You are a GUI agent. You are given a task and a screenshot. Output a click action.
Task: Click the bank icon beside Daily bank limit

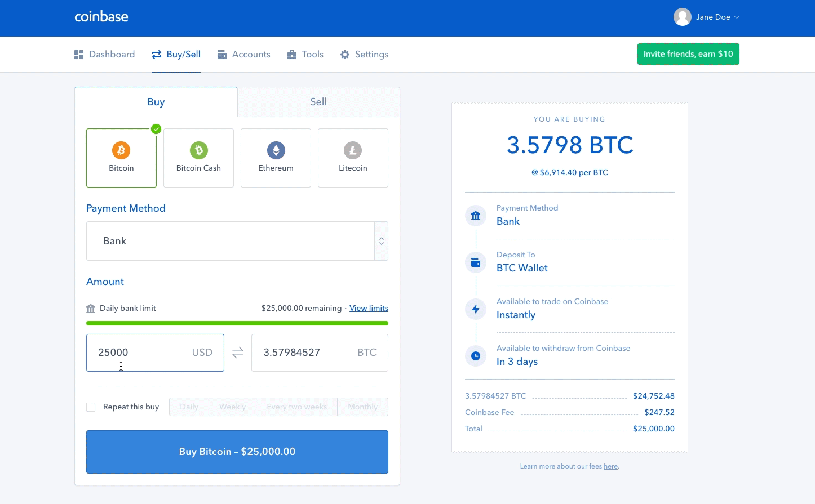(91, 309)
